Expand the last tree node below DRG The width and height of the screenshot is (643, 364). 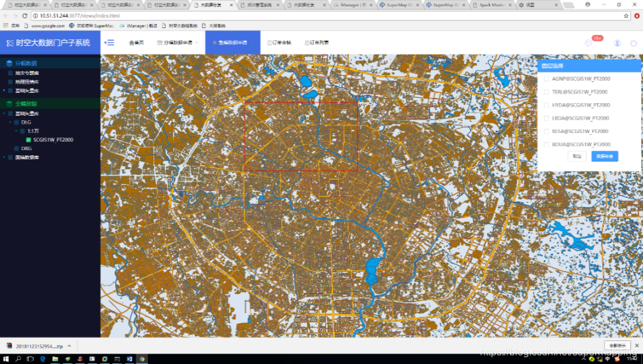pos(4,157)
